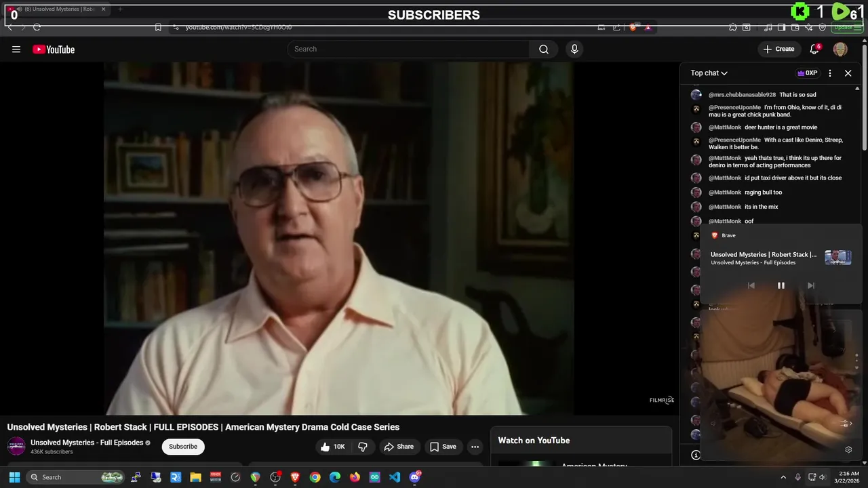The image size is (868, 488).
Task: Open Brave Shields lion icon
Action: pyautogui.click(x=633, y=27)
